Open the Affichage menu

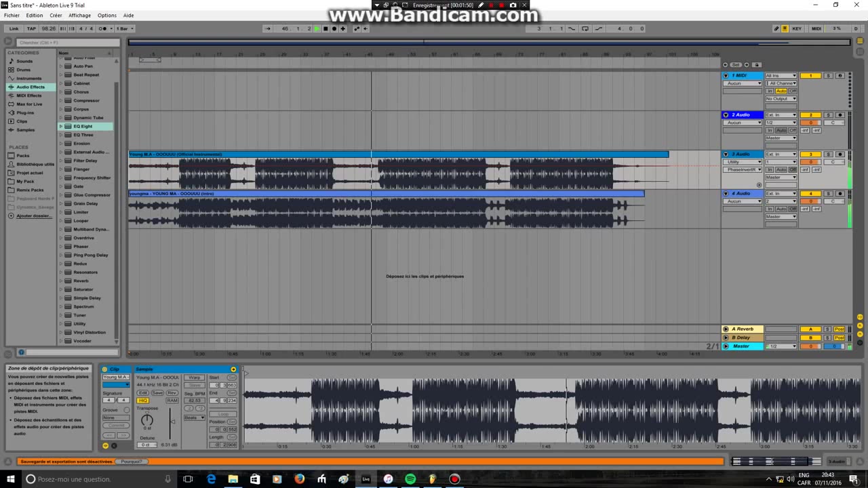(79, 15)
